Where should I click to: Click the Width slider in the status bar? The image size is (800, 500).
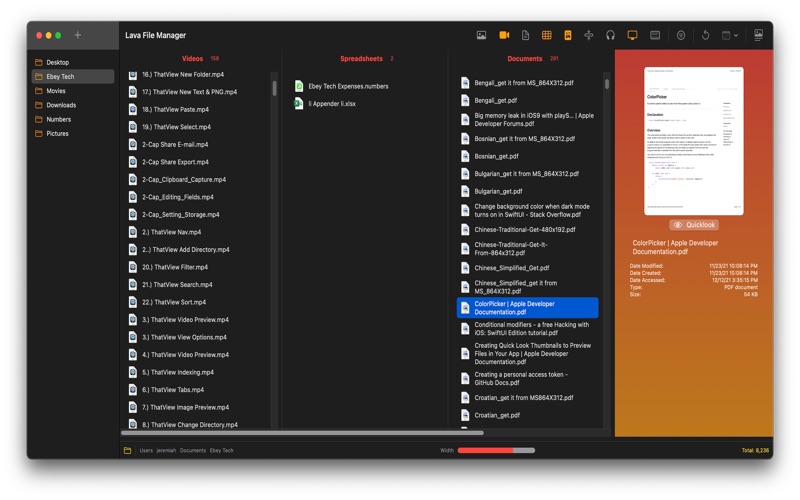495,451
